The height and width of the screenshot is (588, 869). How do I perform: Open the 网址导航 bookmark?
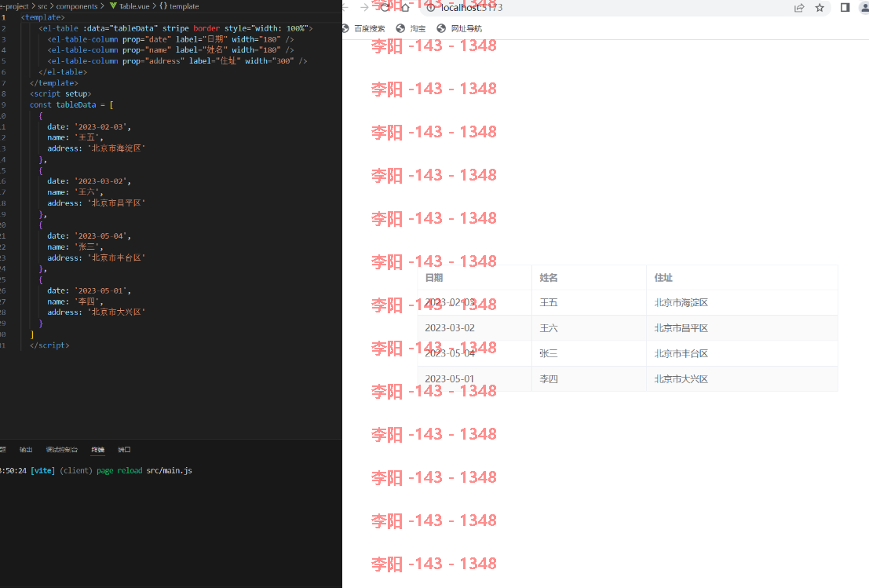click(459, 28)
